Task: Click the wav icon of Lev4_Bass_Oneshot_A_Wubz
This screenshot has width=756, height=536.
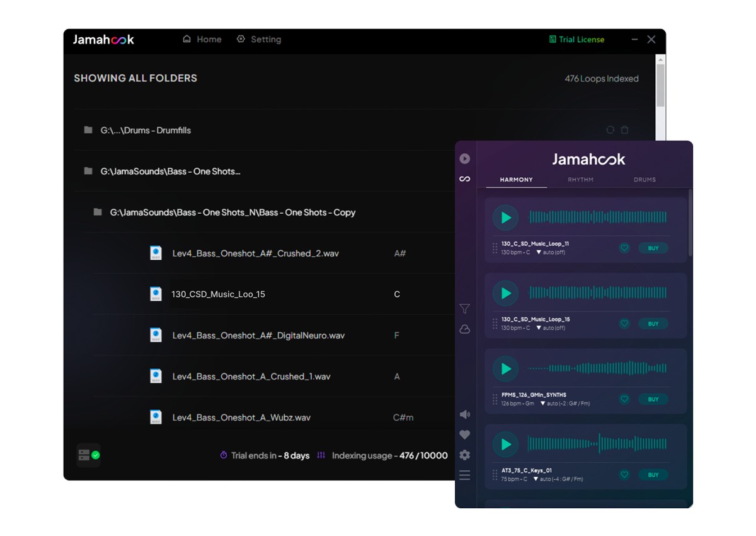Action: [156, 417]
